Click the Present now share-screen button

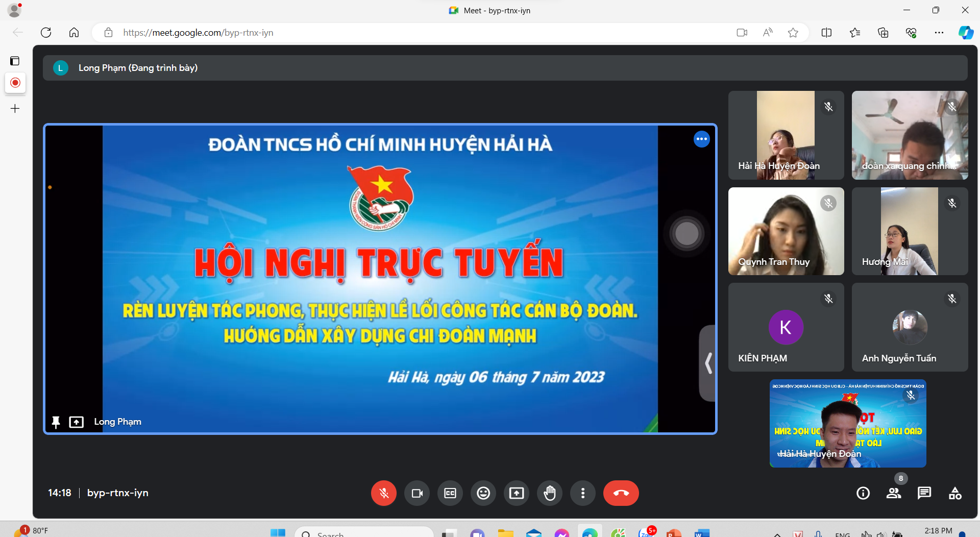coord(517,493)
